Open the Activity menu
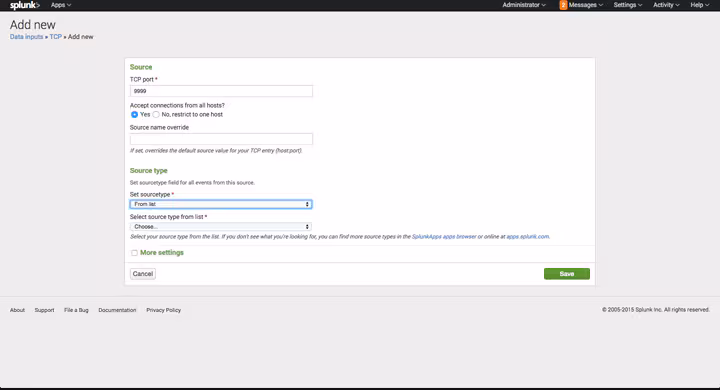 (666, 5)
